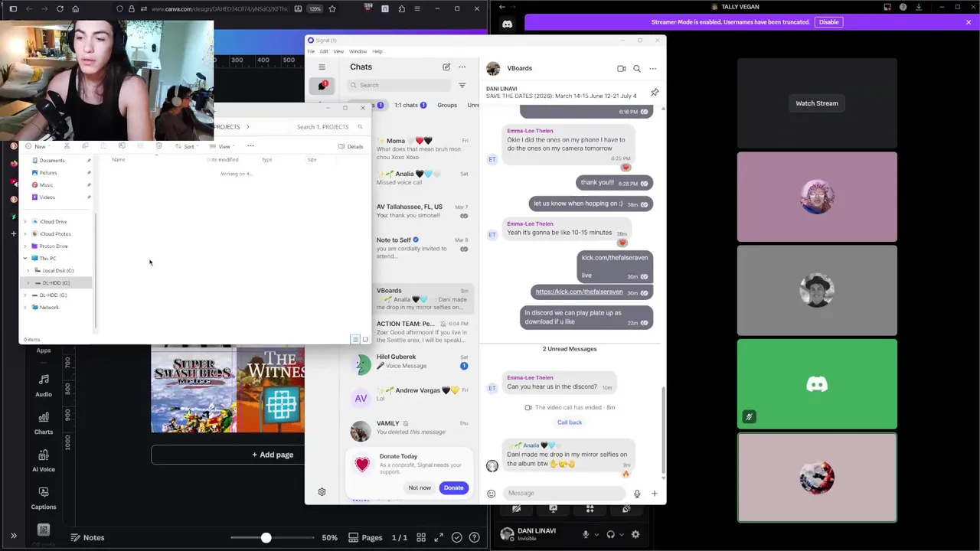
Task: Open the View dropdown in File Explorer
Action: pyautogui.click(x=223, y=146)
